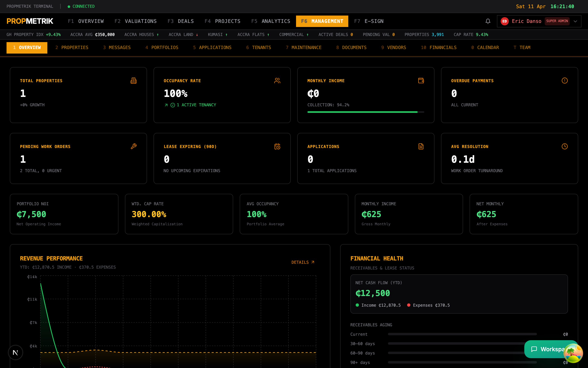Screen dimensions: 588x368
Task: Open the Tenants tab
Action: (x=258, y=47)
